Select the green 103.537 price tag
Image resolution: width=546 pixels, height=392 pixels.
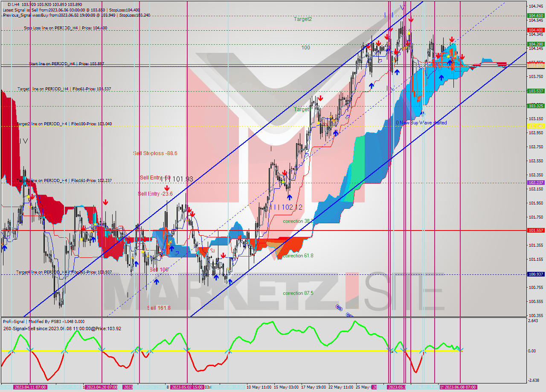click(536, 91)
